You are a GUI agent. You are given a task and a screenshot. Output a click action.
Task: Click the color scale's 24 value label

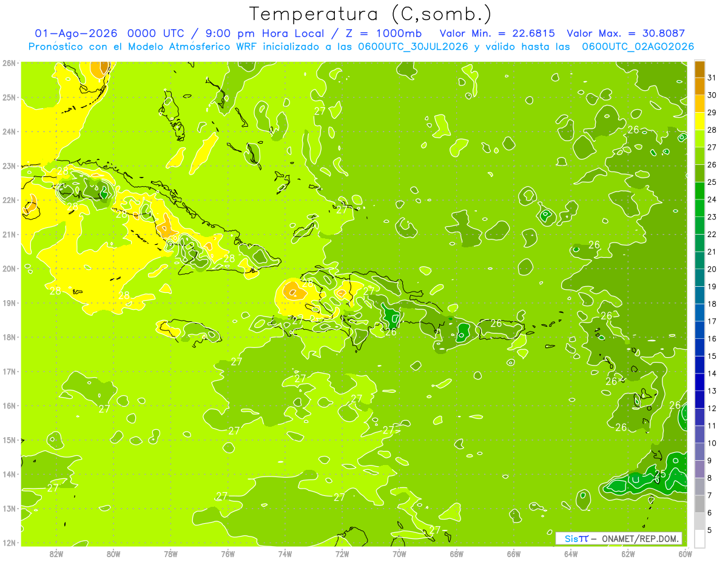[x=712, y=199]
